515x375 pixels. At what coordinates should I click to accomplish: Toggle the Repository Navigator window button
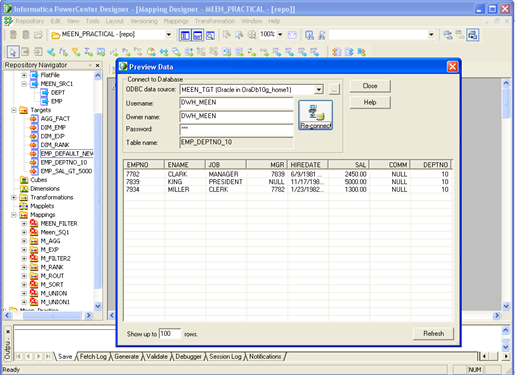click(x=185, y=35)
